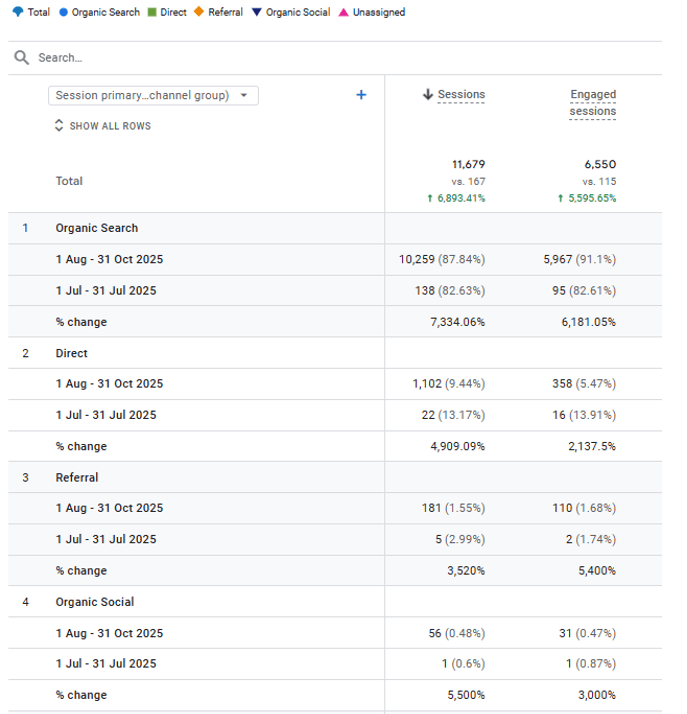Click the Sessions column header
Image resolution: width=687 pixels, height=714 pixels.
click(x=461, y=94)
